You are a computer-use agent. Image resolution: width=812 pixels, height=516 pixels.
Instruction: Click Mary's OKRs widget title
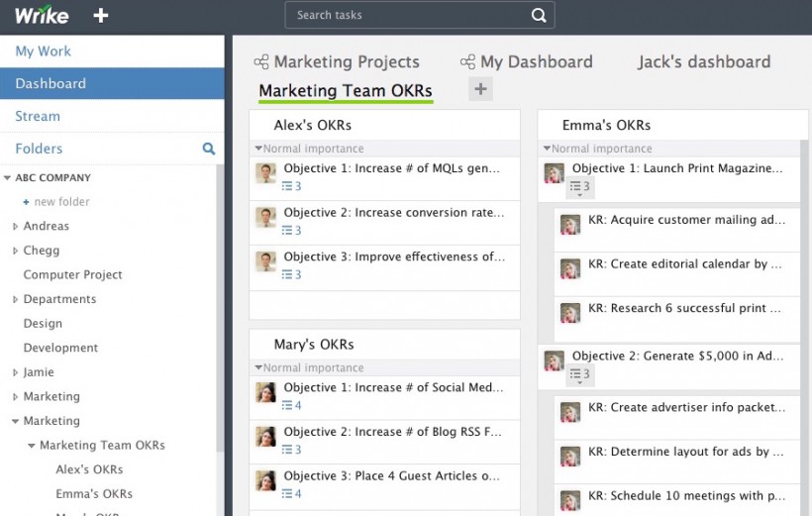click(x=314, y=345)
